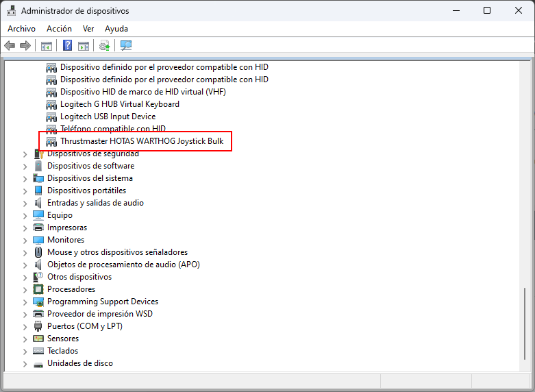Expand the Equipo node

pyautogui.click(x=25, y=216)
